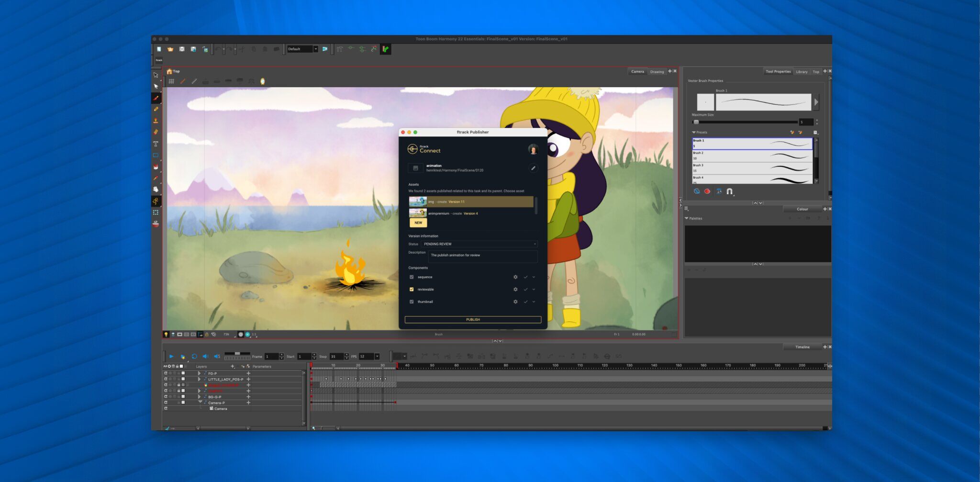
Task: Click the PUBLISH button
Action: coord(473,320)
